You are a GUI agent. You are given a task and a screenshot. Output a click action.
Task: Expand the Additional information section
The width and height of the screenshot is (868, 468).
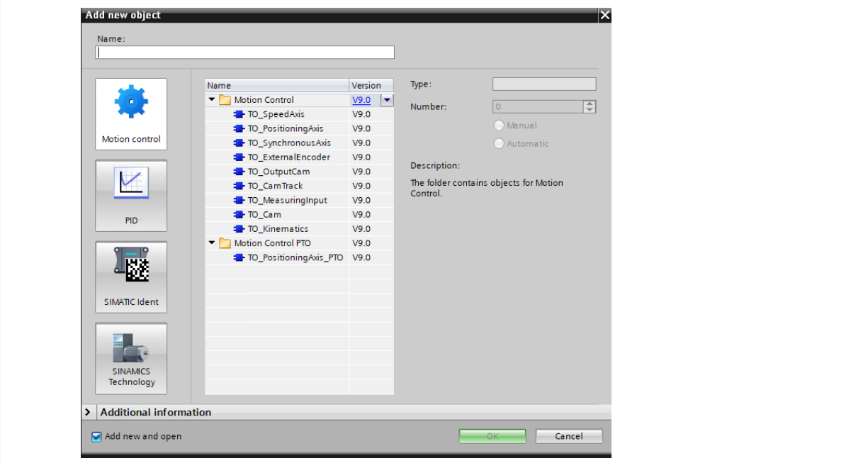(88, 412)
